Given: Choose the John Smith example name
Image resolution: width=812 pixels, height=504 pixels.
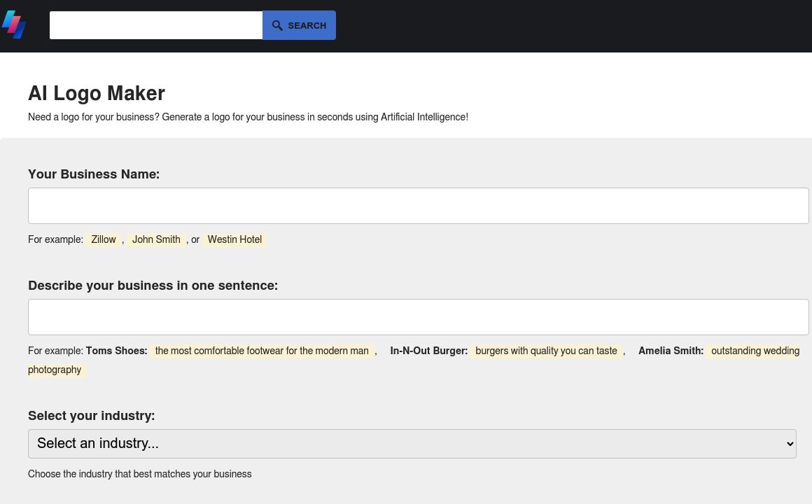Looking at the screenshot, I should [x=156, y=239].
